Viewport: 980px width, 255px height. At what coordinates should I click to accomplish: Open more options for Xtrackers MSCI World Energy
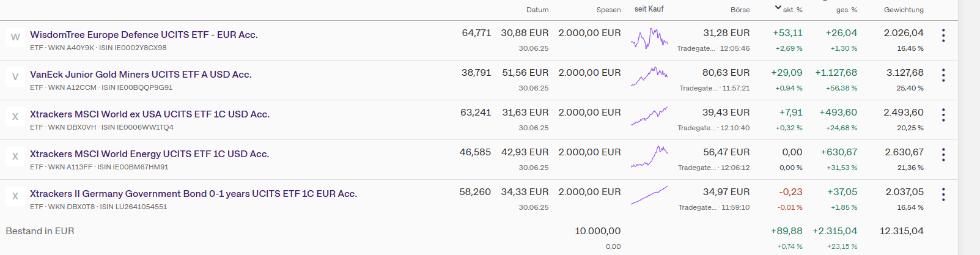click(x=943, y=155)
